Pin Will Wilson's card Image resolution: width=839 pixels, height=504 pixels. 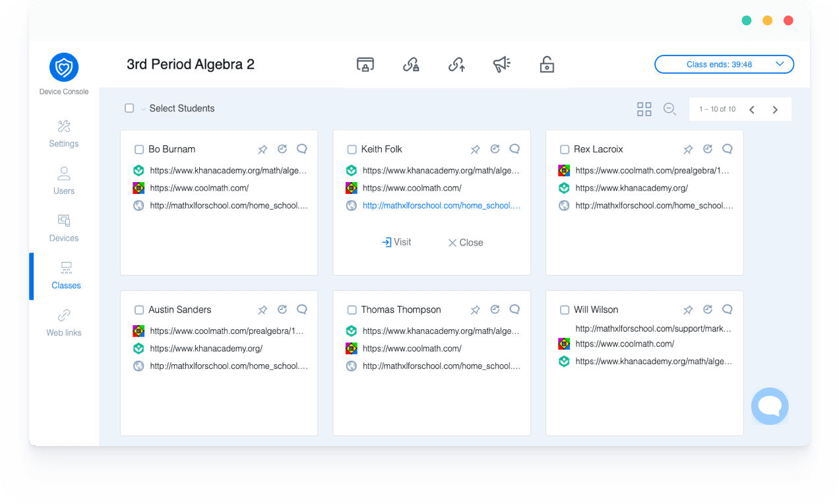(x=688, y=310)
